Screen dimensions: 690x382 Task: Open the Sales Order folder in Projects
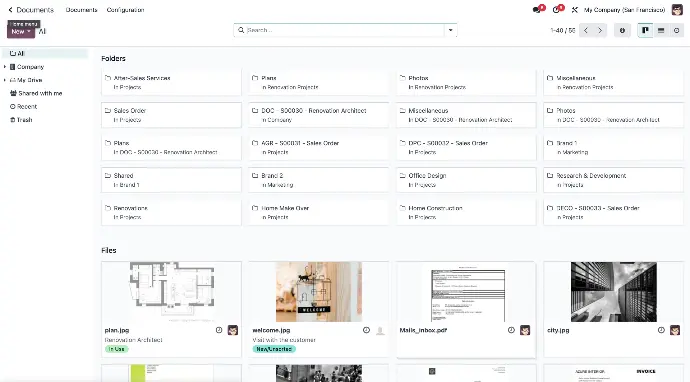[171, 115]
